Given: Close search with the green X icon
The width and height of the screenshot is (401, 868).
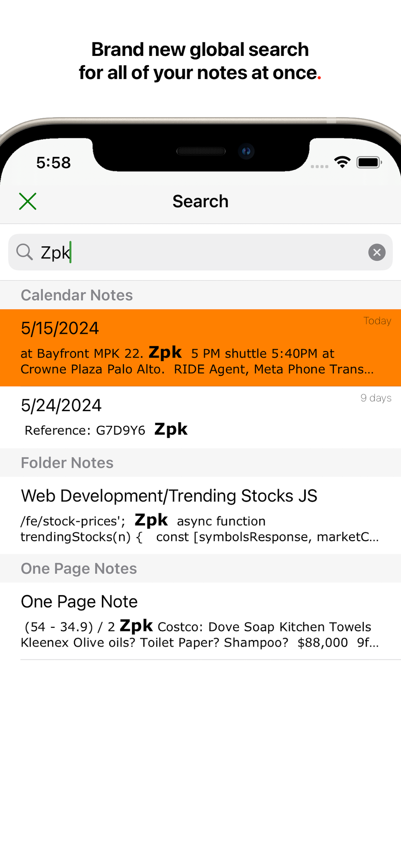Looking at the screenshot, I should (28, 201).
